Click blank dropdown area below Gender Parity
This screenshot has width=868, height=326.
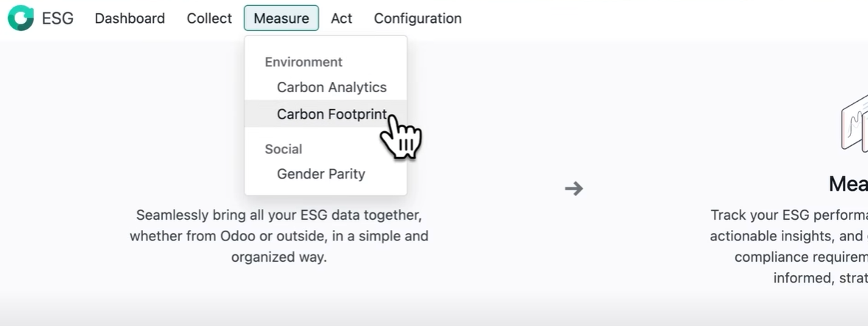pos(326,190)
